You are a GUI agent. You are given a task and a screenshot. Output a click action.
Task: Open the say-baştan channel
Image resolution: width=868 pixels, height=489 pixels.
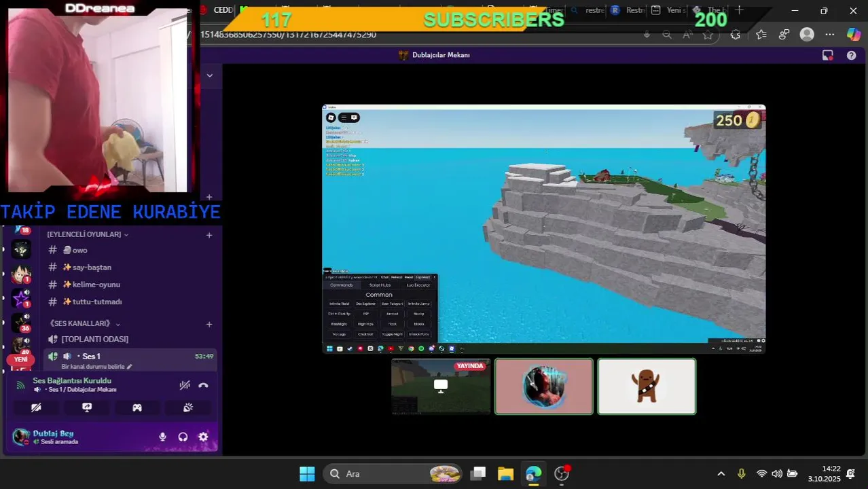coord(130,267)
